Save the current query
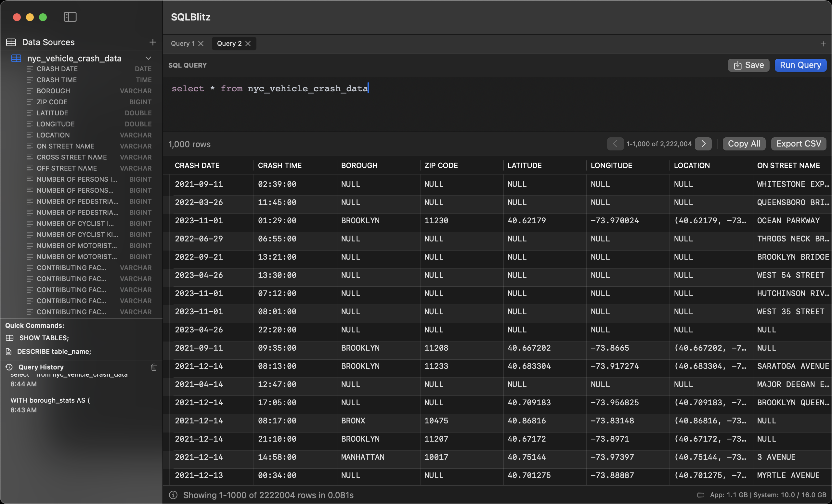The image size is (832, 504). point(748,65)
